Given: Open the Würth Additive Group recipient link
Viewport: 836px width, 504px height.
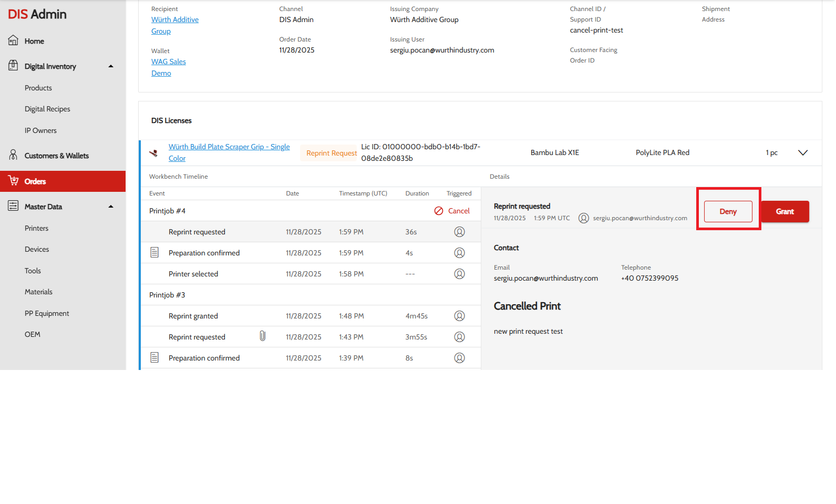Looking at the screenshot, I should [174, 20].
